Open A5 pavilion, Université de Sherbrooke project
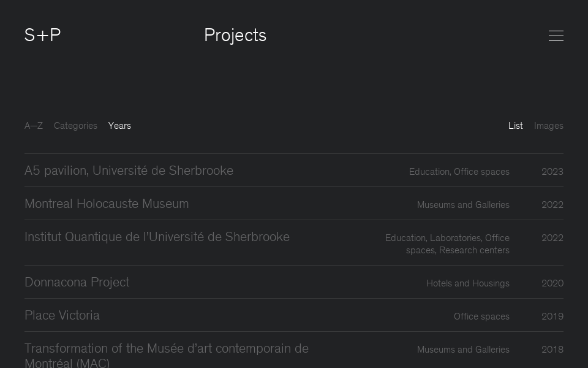Image resolution: width=588 pixels, height=368 pixels. [x=129, y=171]
